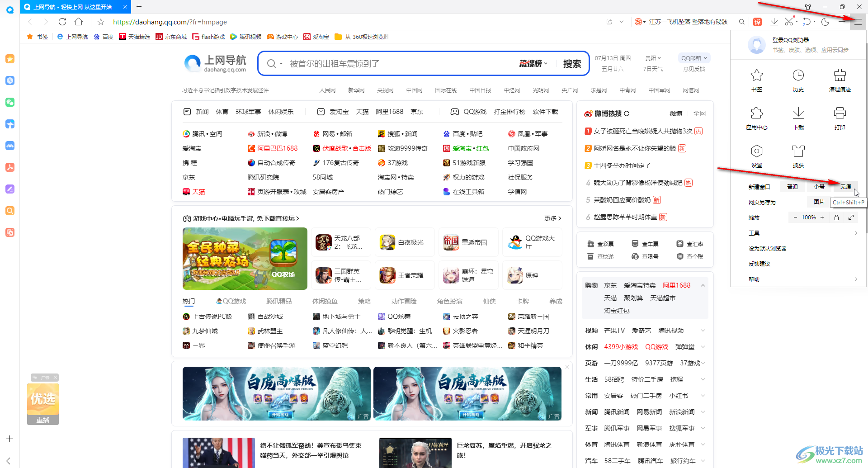Screen dimensions: 868x468
Task: Open 下载 downloads icon in menu
Action: tap(798, 118)
